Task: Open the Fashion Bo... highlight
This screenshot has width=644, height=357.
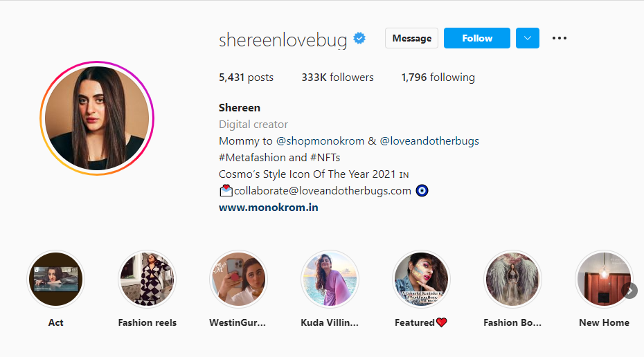Action: 512,279
